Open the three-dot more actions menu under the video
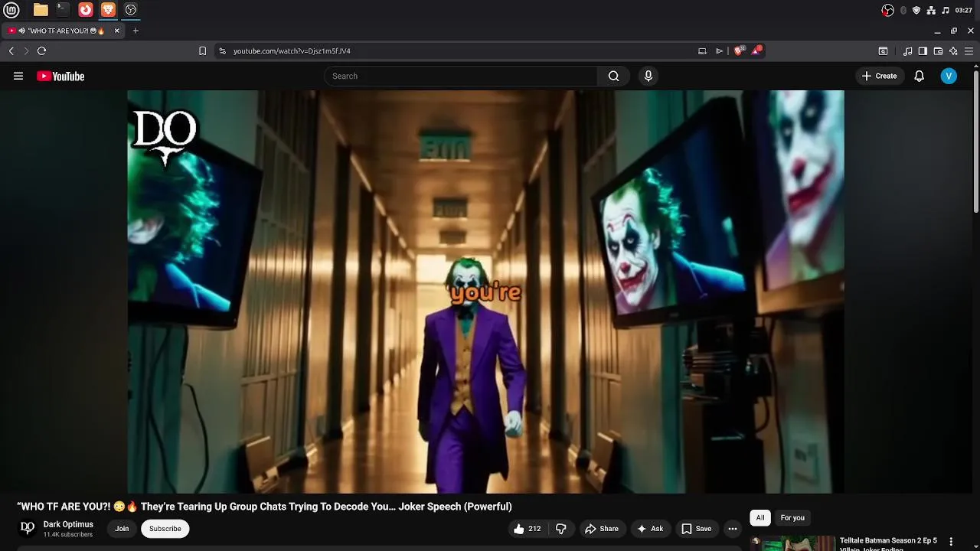980x551 pixels. pos(733,529)
